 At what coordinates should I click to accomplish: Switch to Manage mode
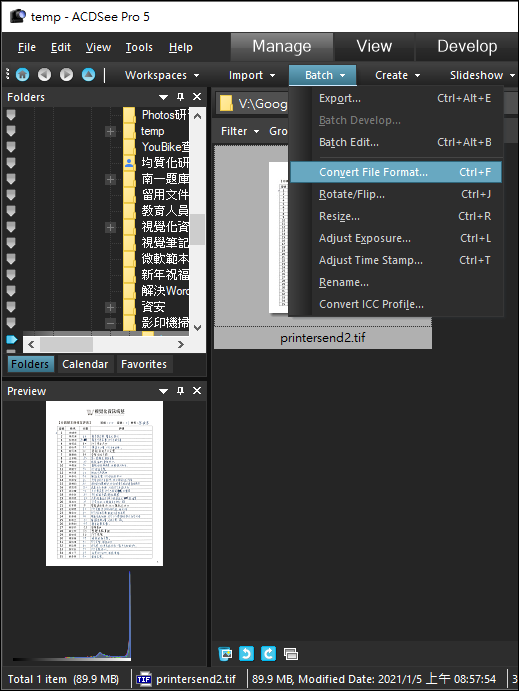[282, 47]
